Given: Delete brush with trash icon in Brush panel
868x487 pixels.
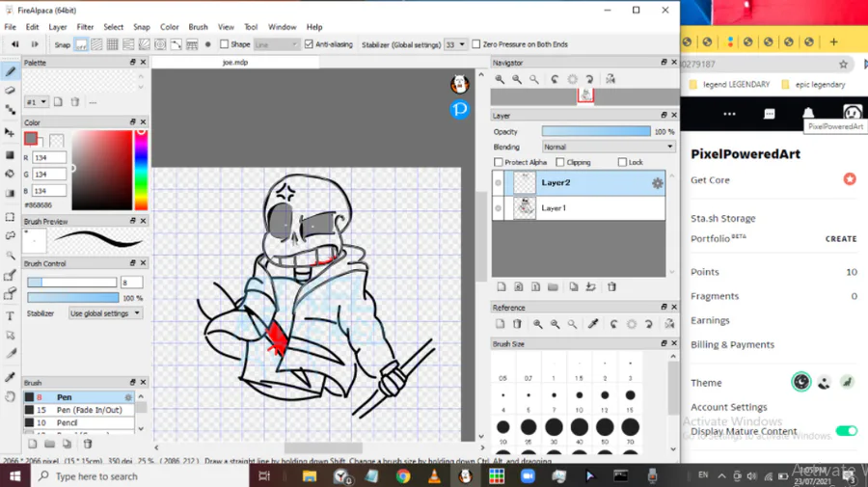Looking at the screenshot, I should (x=88, y=444).
